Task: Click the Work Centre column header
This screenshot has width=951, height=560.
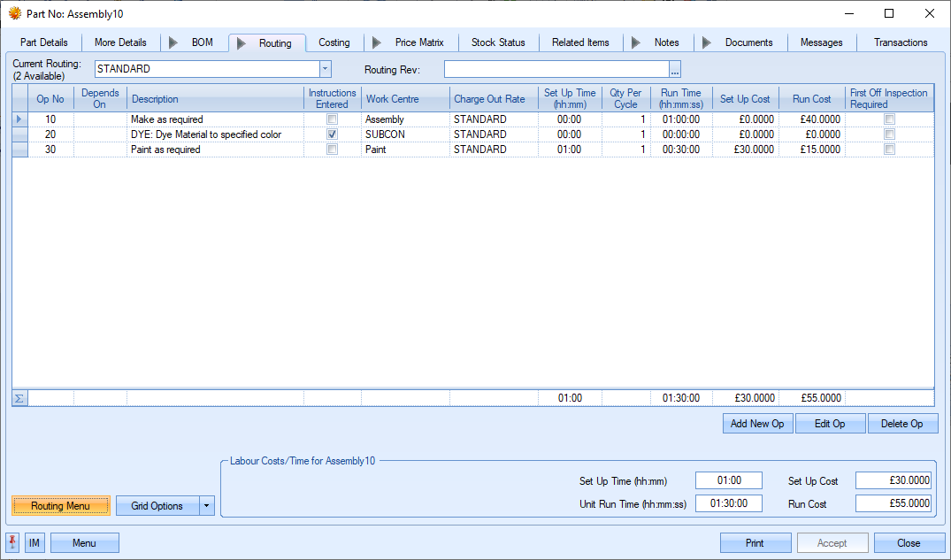Action: point(392,99)
